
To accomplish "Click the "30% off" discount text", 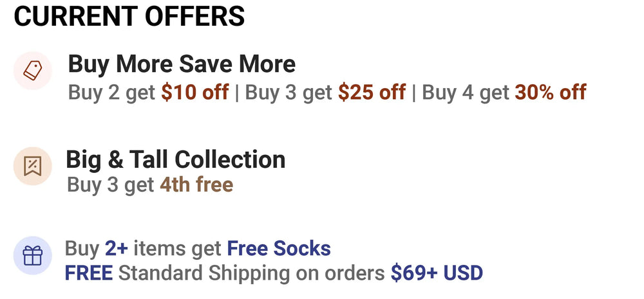I will (550, 93).
